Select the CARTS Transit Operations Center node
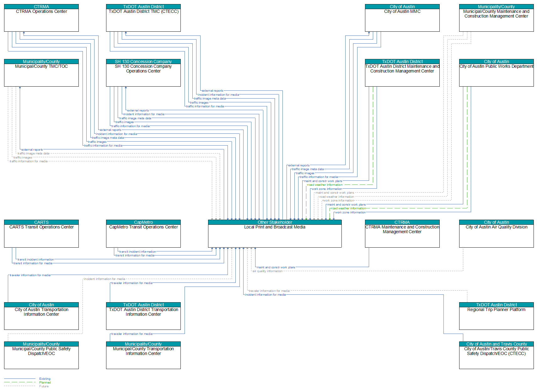The image size is (537, 392). click(41, 234)
